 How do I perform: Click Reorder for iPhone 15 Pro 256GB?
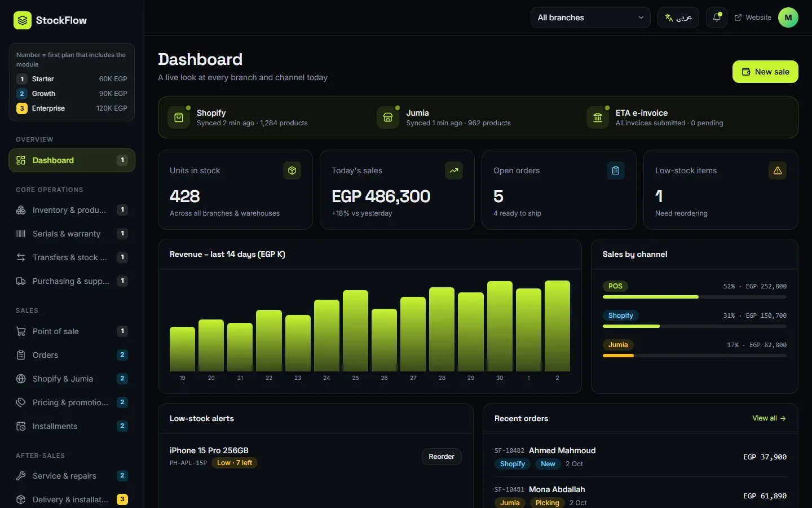click(442, 457)
